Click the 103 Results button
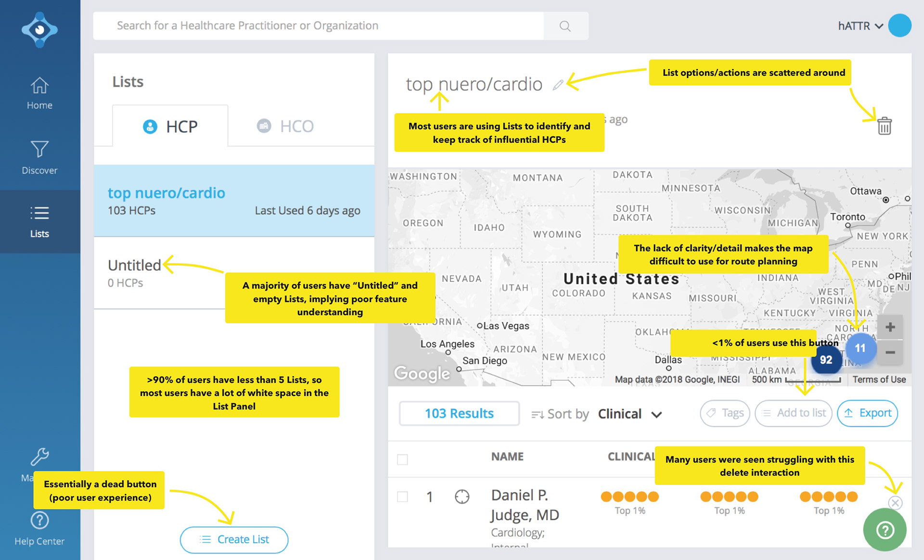Screen dimensions: 924x560 (459, 413)
